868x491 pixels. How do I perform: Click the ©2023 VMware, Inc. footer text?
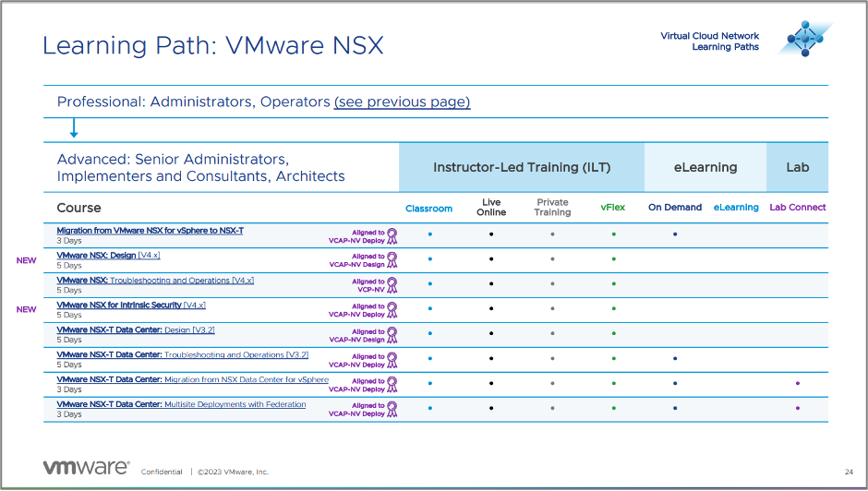[233, 472]
